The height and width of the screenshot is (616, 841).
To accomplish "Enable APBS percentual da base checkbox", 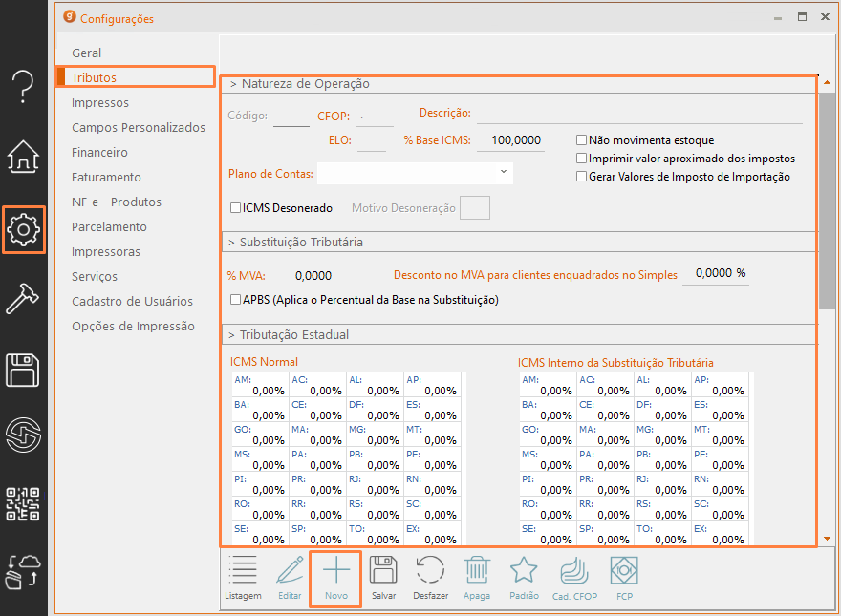I will point(235,299).
